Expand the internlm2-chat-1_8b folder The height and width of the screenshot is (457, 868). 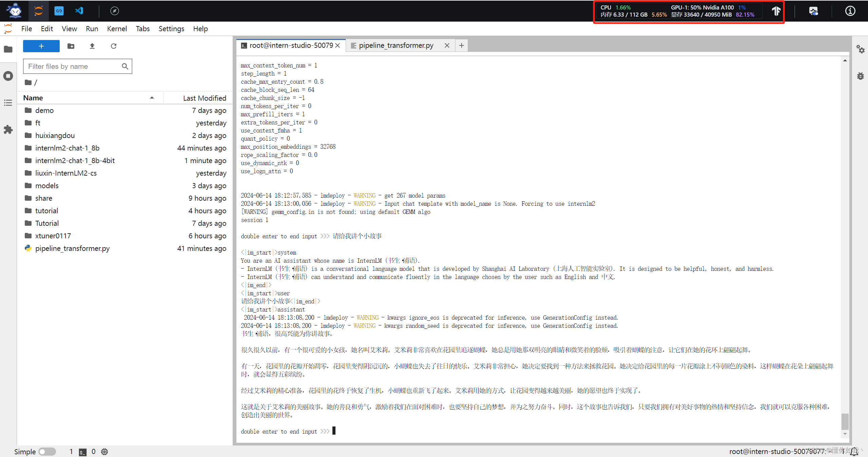tap(68, 147)
